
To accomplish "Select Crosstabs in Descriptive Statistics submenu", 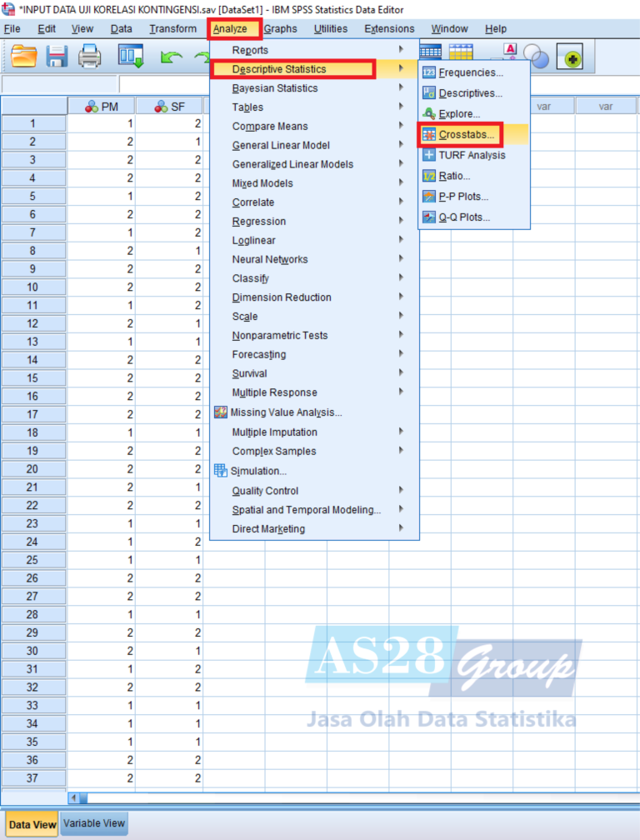I will (x=466, y=134).
